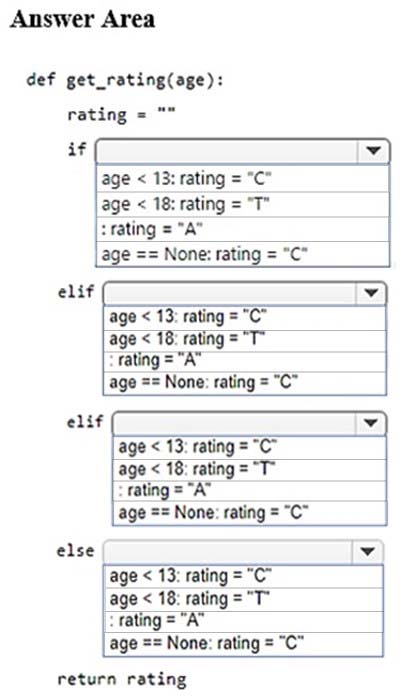Choose 'age < 18' in second elif list
414x697 pixels.
click(x=249, y=469)
